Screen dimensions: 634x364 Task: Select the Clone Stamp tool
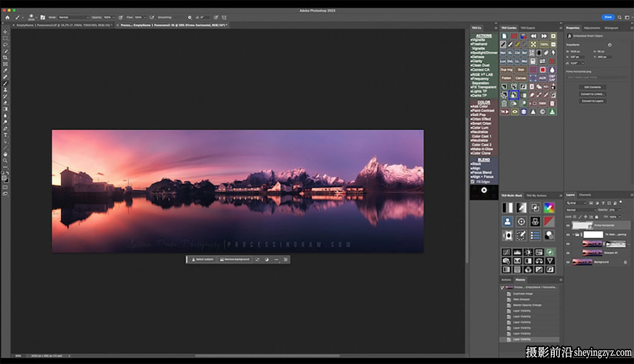pos(5,90)
